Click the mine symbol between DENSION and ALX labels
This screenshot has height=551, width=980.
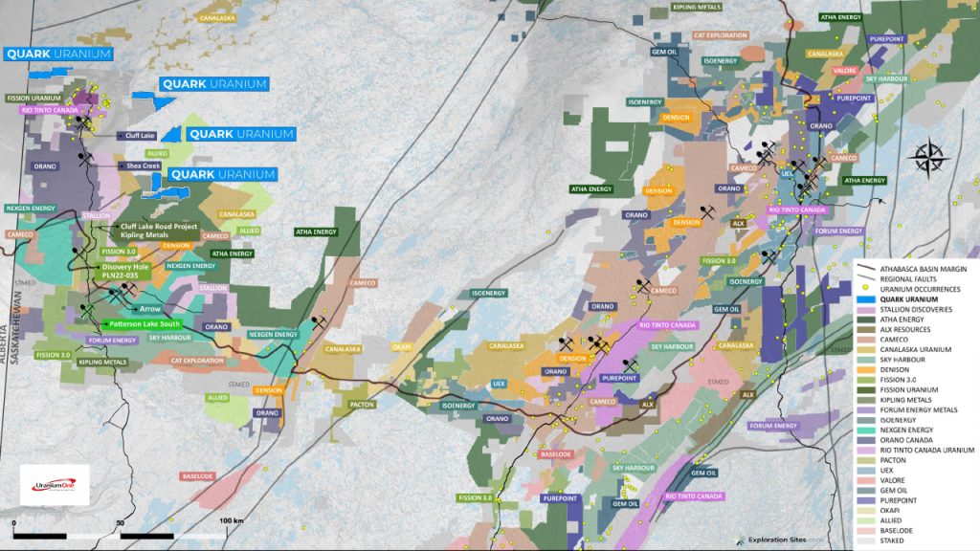coord(707,211)
